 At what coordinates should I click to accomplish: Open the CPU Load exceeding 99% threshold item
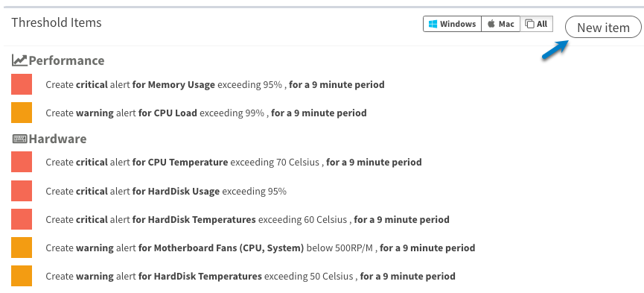(205, 113)
